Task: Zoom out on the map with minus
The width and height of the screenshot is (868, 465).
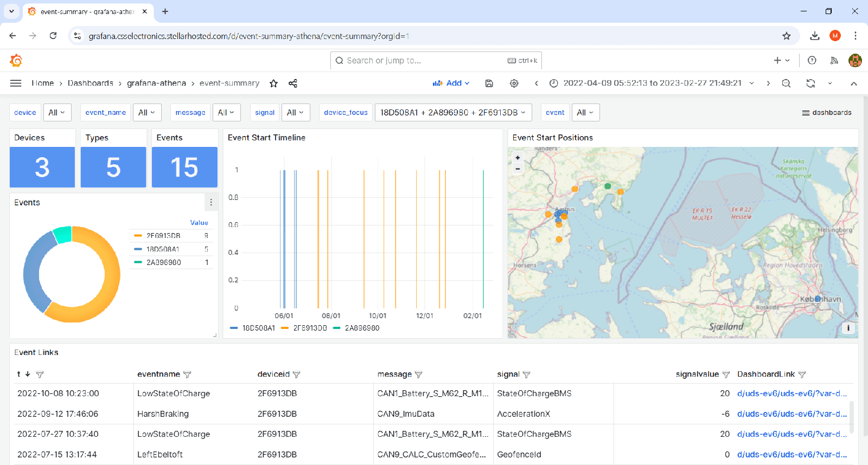Action: point(518,169)
